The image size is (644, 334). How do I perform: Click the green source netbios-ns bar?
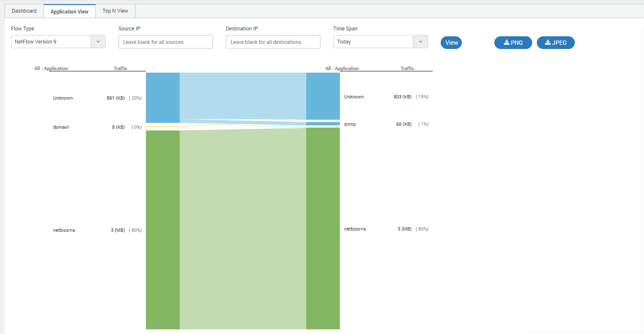(163, 230)
